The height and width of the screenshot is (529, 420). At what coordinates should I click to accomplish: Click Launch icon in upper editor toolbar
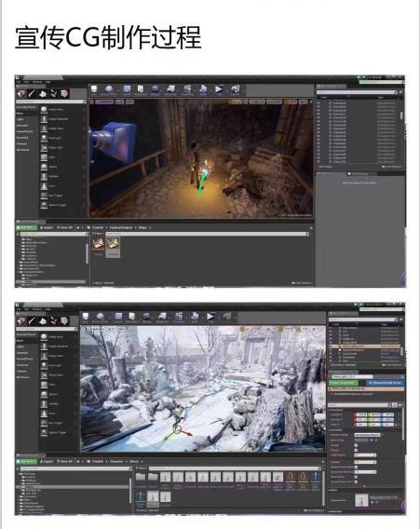coord(235,89)
